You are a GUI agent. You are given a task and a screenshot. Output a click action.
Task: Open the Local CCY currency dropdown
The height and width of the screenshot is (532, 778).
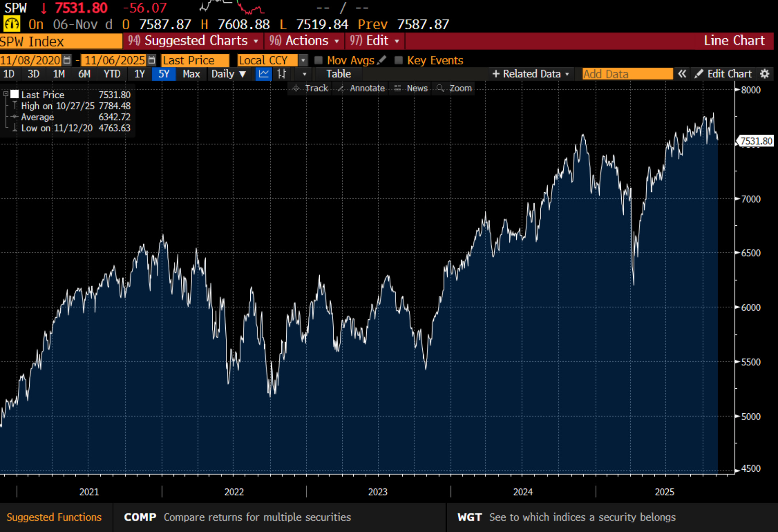click(x=303, y=60)
